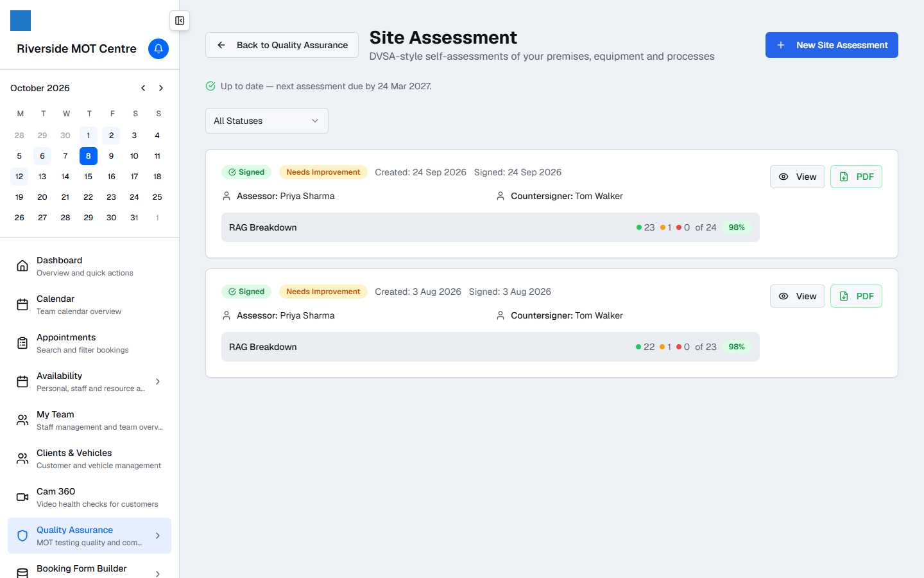Click the Booking Form Builder database icon

pos(22,573)
